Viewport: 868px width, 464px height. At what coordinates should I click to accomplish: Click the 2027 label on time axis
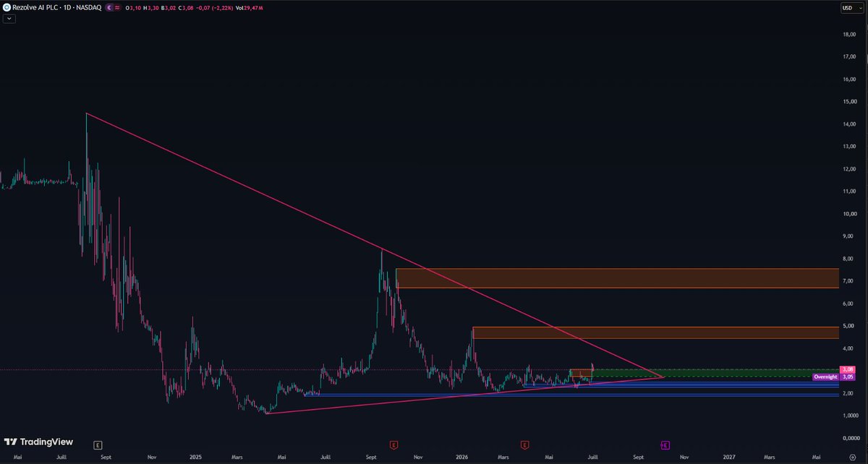729,457
